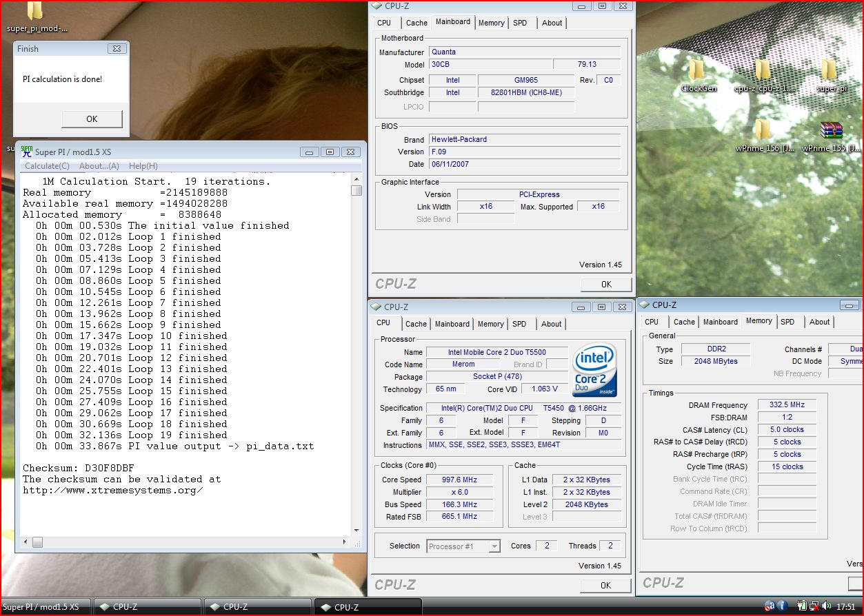Open About tab in the Processor CPU-Z window

pyautogui.click(x=551, y=324)
